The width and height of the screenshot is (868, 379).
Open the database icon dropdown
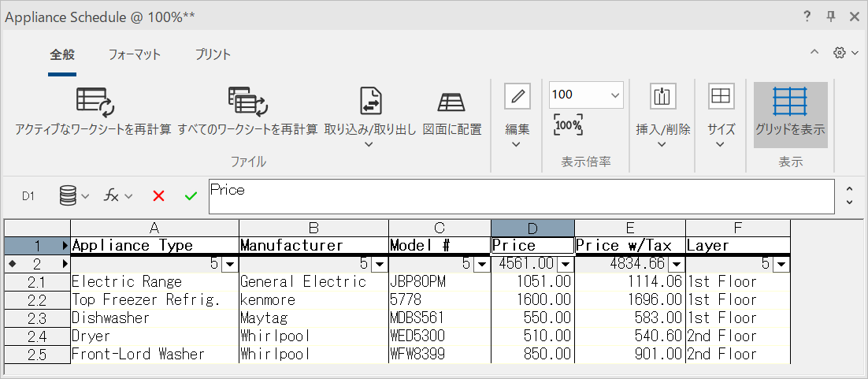[x=75, y=196]
